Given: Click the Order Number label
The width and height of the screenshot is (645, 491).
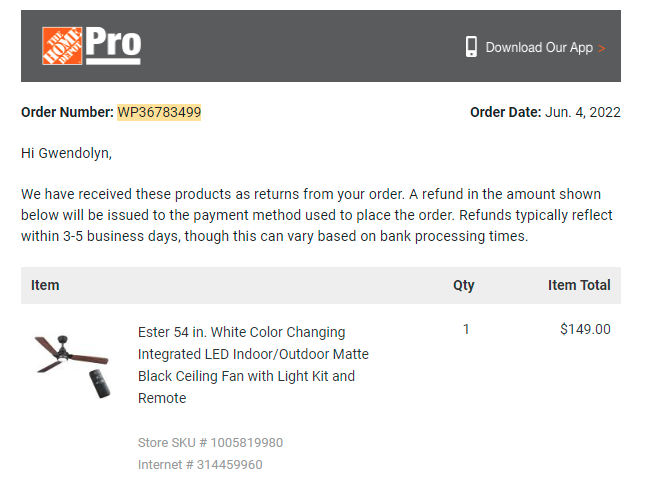Looking at the screenshot, I should 67,112.
